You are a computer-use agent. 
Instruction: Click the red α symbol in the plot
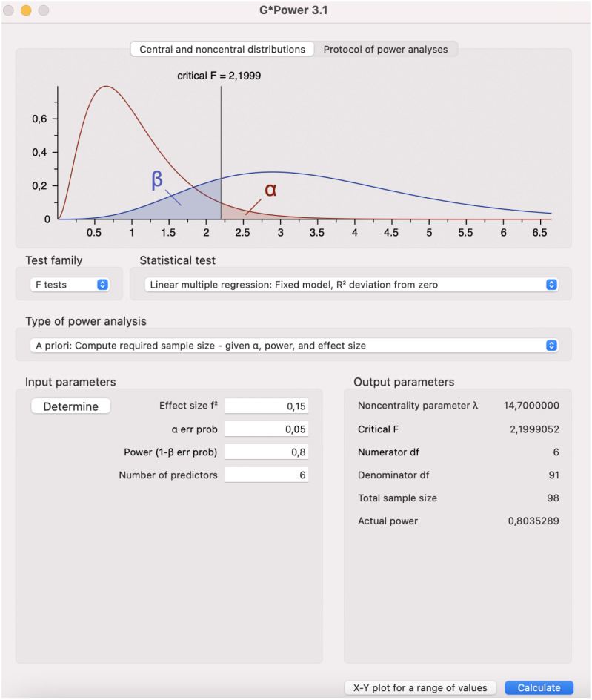(270, 190)
